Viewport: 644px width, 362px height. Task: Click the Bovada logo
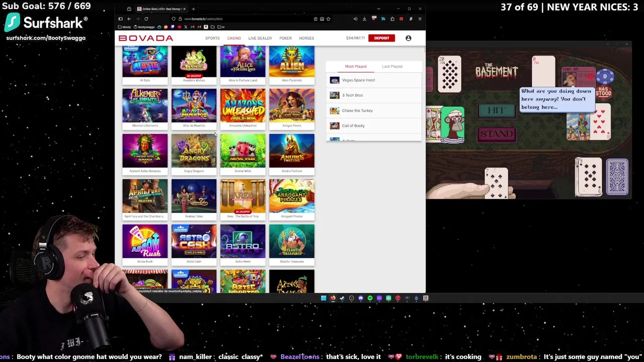click(146, 38)
